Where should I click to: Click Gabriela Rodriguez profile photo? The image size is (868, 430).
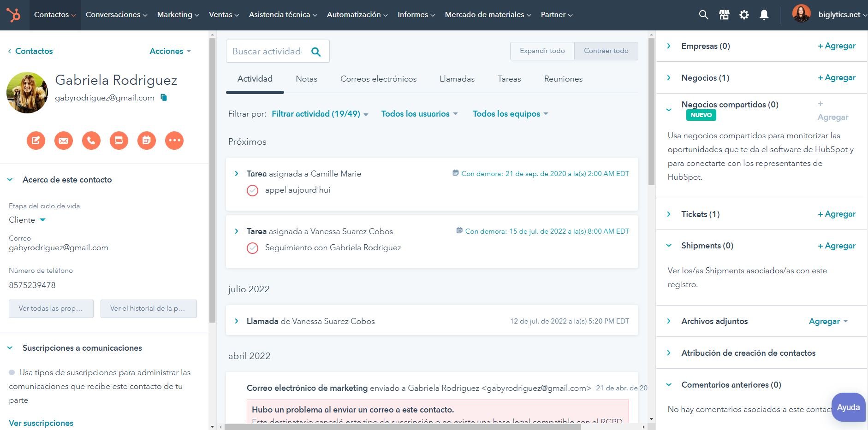coord(27,93)
